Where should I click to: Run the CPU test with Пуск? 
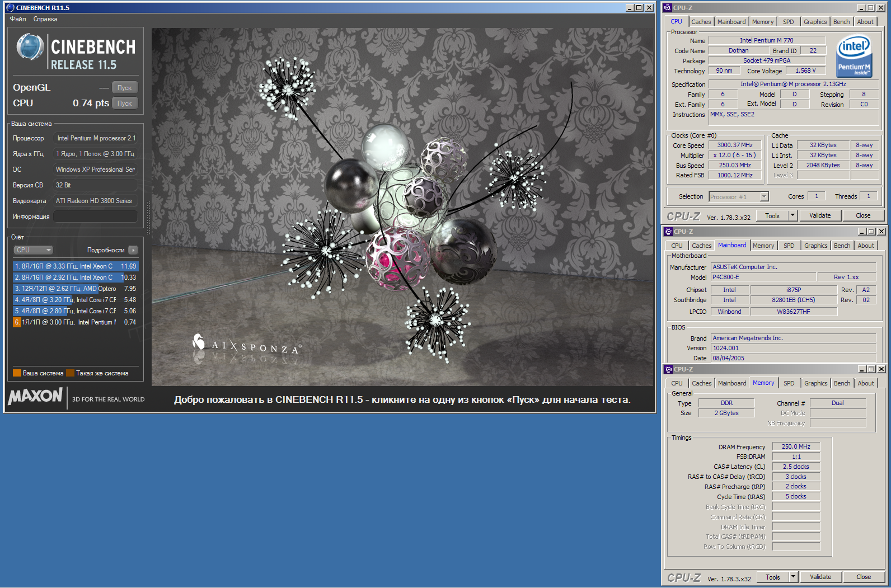125,104
